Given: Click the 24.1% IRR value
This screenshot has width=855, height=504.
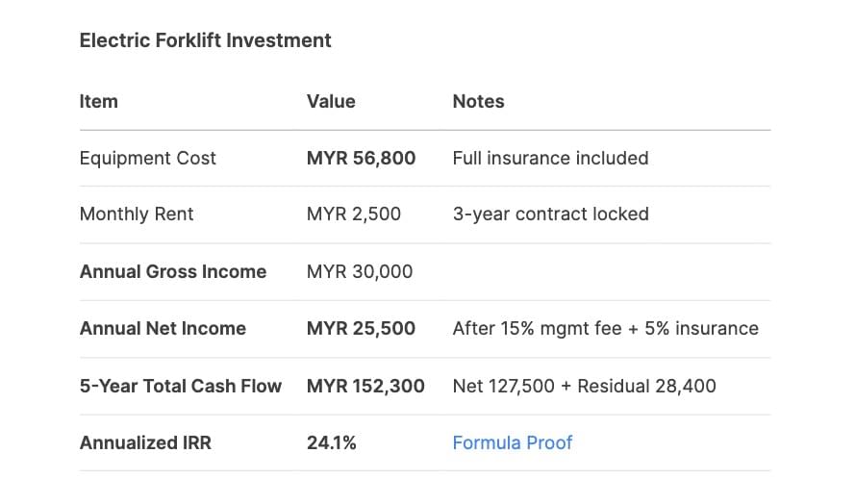Looking at the screenshot, I should click(331, 442).
